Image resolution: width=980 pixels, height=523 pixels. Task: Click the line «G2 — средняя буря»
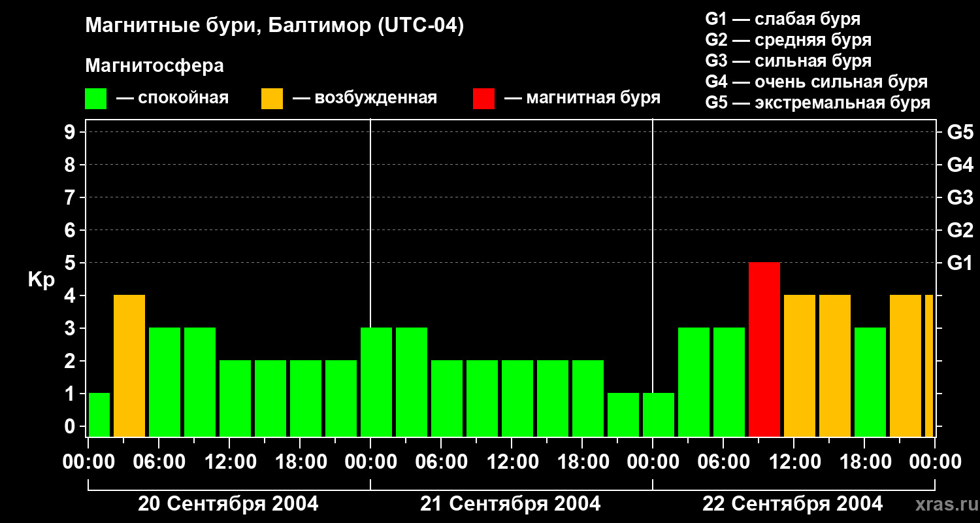[x=788, y=40]
